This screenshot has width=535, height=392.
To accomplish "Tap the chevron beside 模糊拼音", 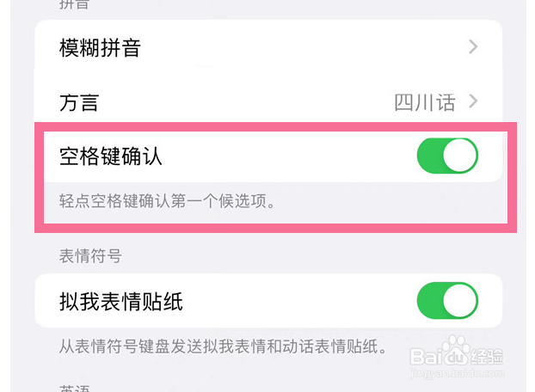I will point(473,47).
